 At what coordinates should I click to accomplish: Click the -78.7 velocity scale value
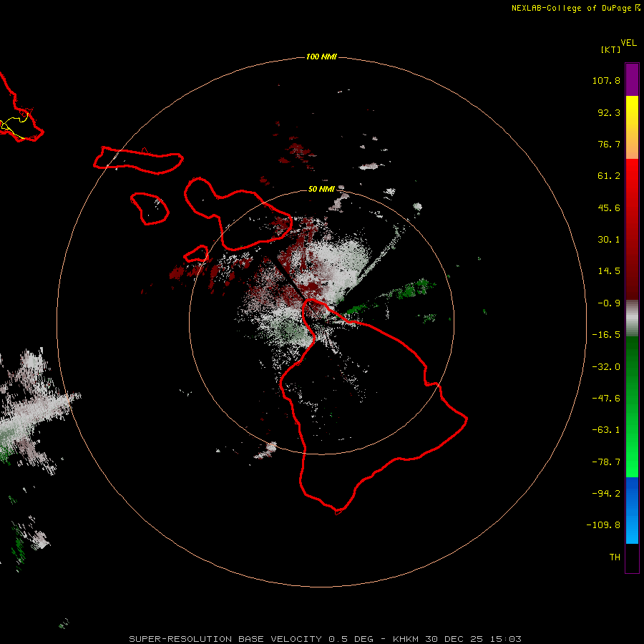(606, 462)
